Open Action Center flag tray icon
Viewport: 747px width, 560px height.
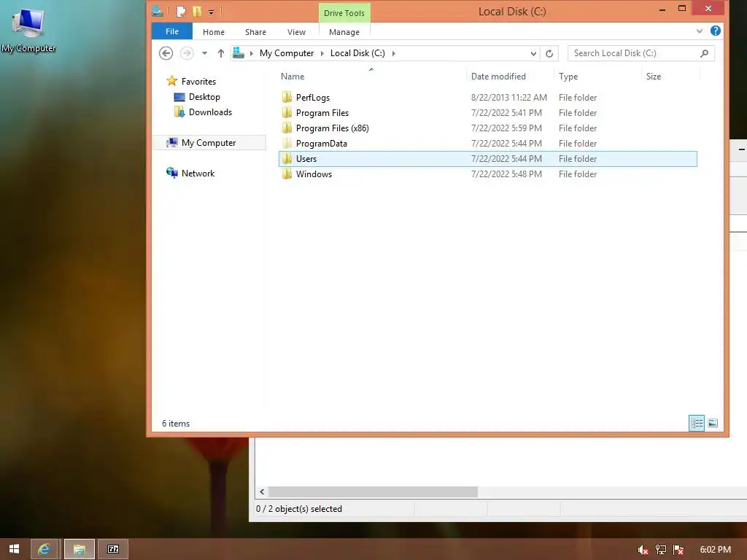click(678, 550)
